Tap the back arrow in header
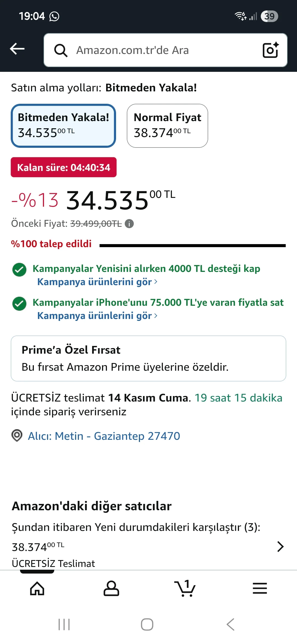Image resolution: width=297 pixels, height=644 pixels. (x=17, y=49)
